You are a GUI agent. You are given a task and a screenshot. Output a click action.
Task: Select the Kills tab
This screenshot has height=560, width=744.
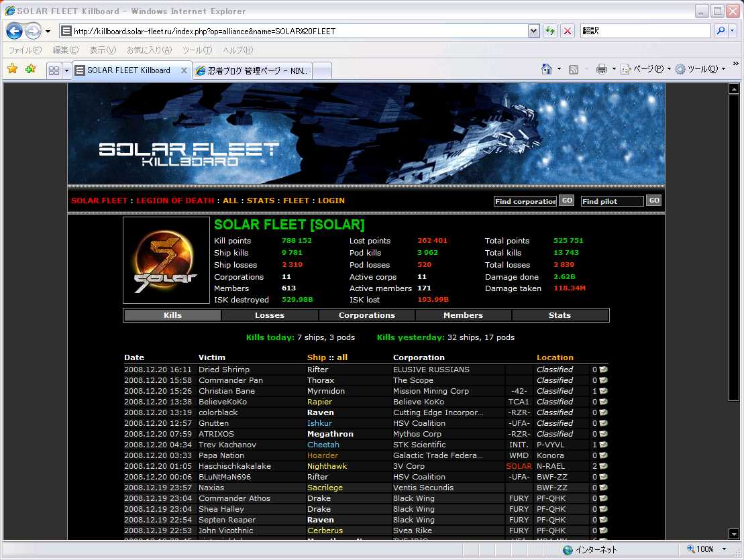tap(172, 315)
